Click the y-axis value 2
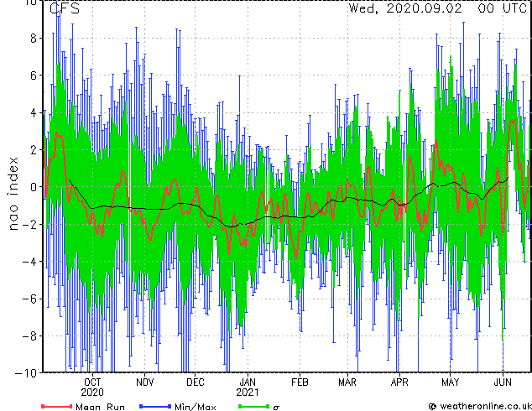This screenshot has height=411, width=532. pos(34,150)
